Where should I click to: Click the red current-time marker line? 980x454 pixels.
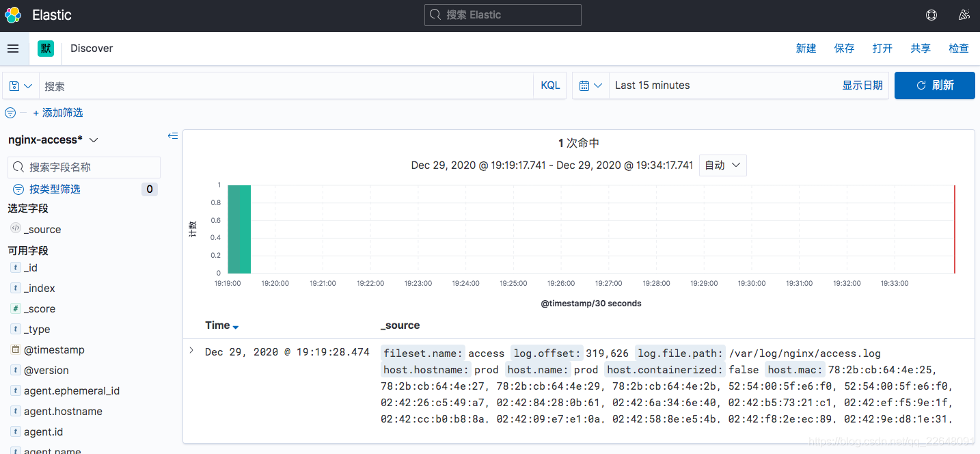(x=955, y=229)
